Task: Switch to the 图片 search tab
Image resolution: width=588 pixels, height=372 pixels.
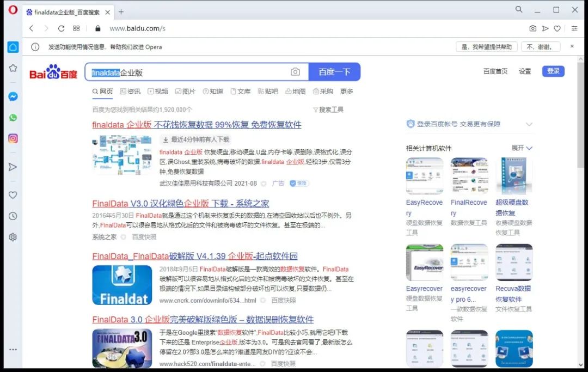Action: tap(185, 92)
